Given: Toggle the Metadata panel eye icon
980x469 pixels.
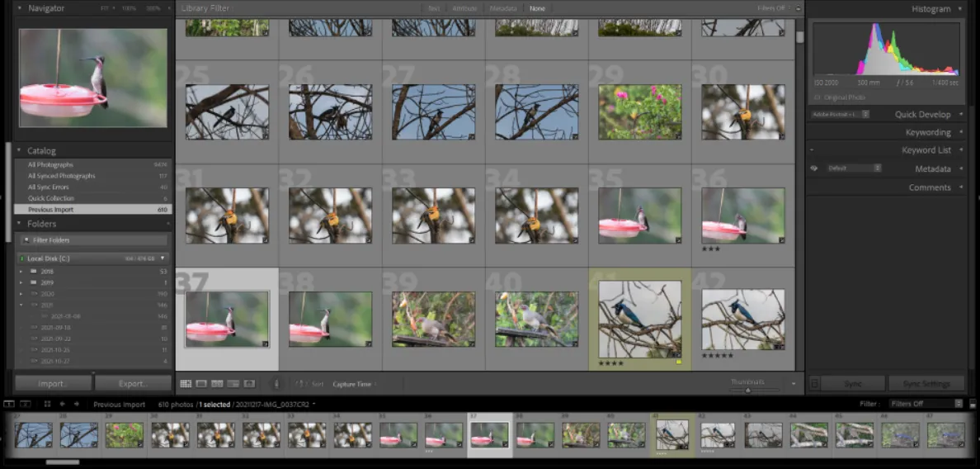Looking at the screenshot, I should [x=814, y=168].
